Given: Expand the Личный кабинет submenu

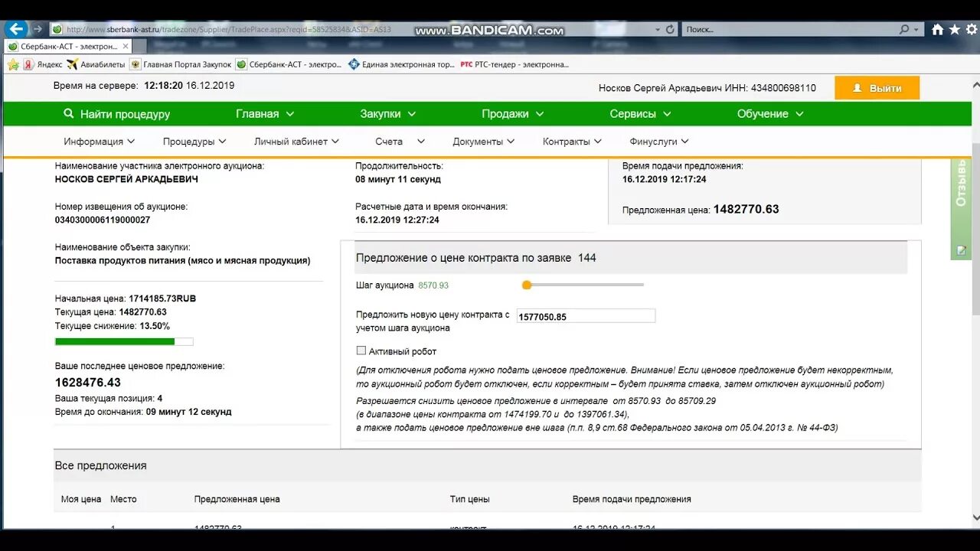Looking at the screenshot, I should (x=297, y=142).
